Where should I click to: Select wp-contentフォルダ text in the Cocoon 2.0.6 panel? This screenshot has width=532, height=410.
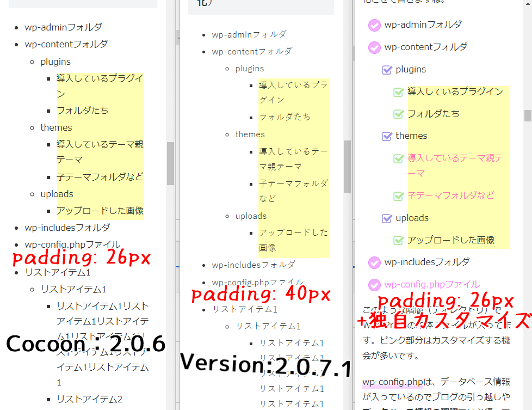(x=66, y=44)
